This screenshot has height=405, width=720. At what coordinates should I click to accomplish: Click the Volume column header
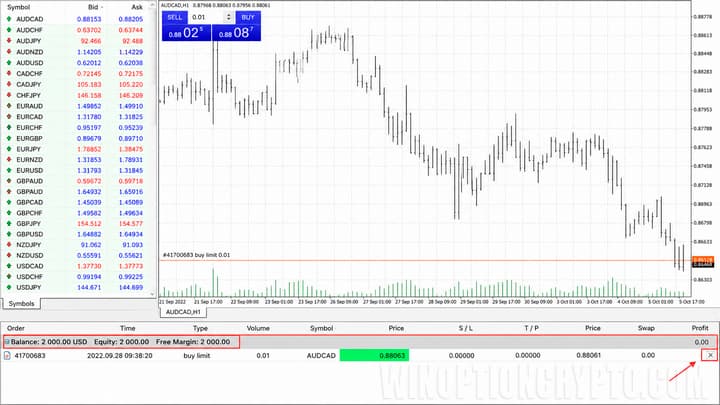coord(258,328)
